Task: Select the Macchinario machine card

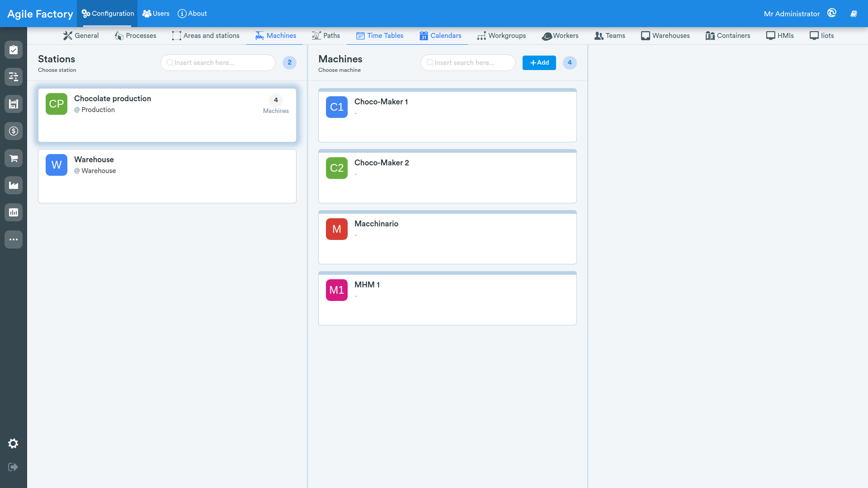Action: click(x=448, y=237)
